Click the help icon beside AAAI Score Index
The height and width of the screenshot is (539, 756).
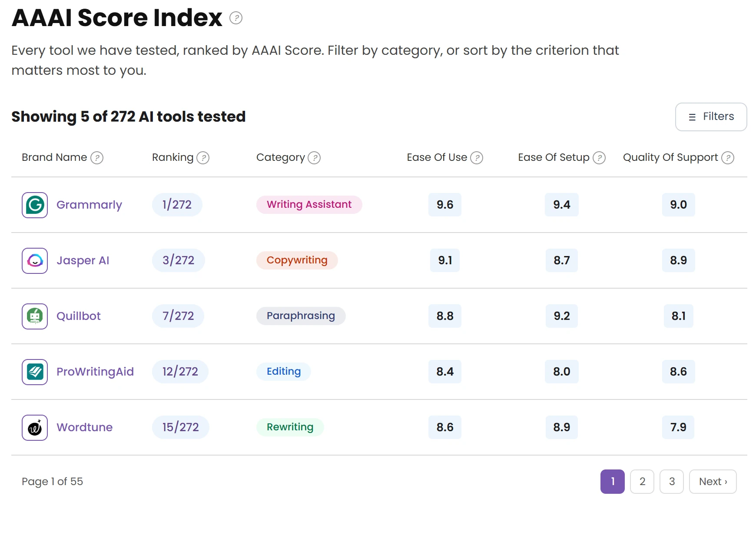(x=236, y=18)
